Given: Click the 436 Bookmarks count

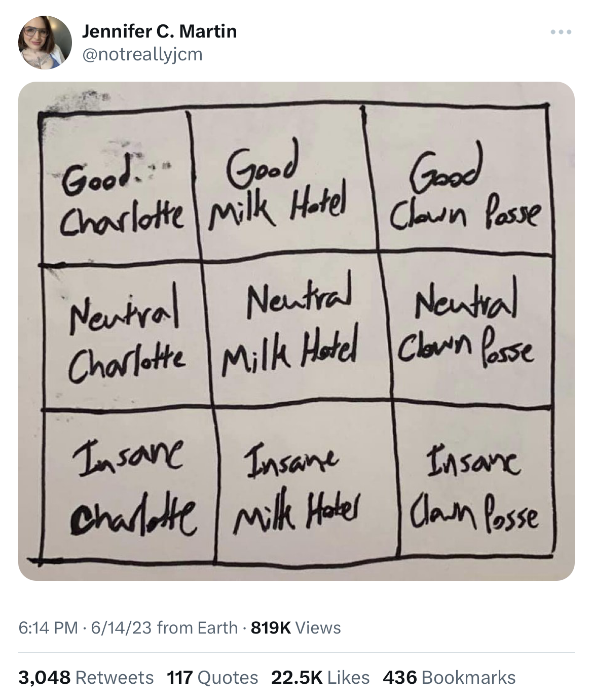Looking at the screenshot, I should [x=449, y=677].
